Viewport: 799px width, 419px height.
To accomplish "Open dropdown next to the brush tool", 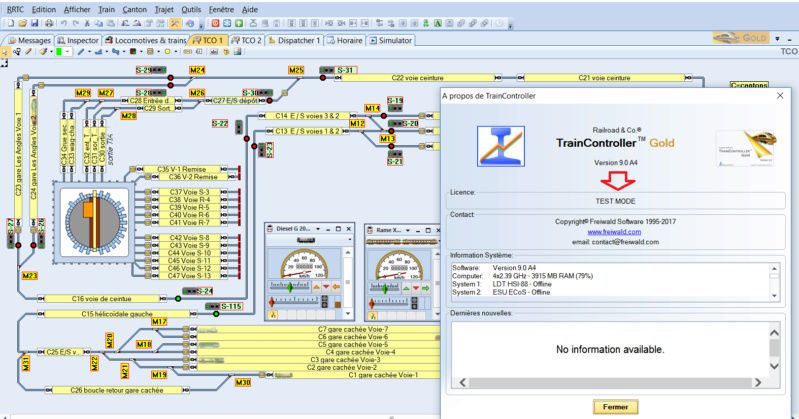I will tap(51, 51).
